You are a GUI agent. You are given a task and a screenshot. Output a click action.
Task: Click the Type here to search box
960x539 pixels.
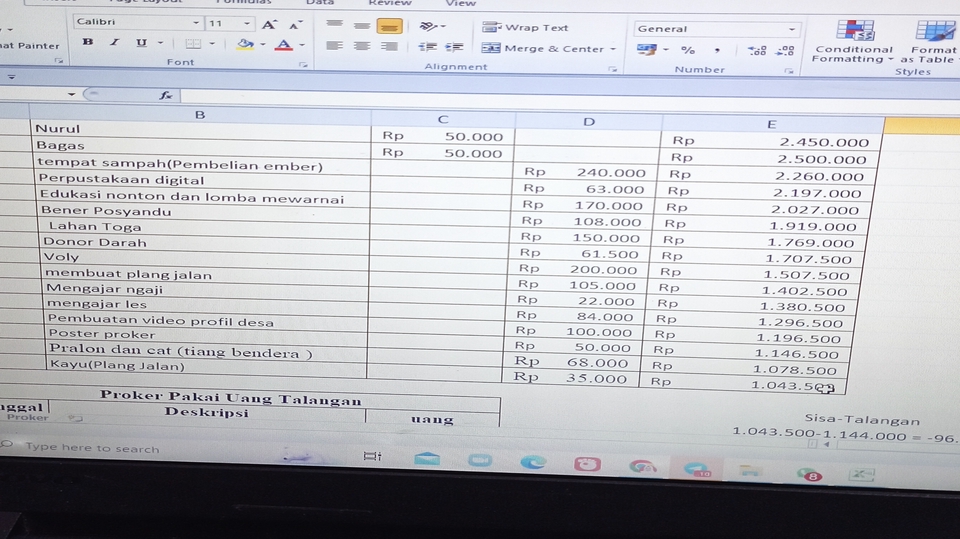pyautogui.click(x=92, y=448)
